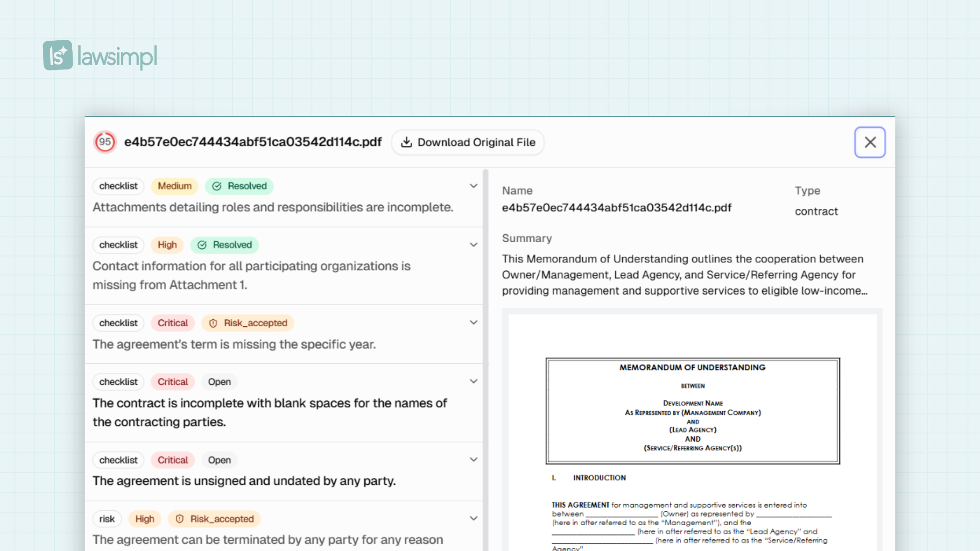Click 'Attachments detailing roles and responsibilities' text
The image size is (980, 551).
click(x=273, y=207)
